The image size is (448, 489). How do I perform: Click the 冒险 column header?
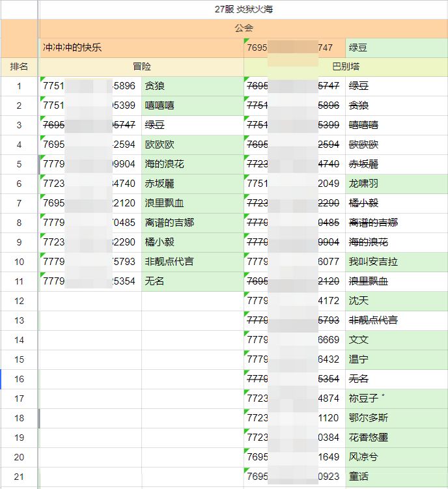142,66
